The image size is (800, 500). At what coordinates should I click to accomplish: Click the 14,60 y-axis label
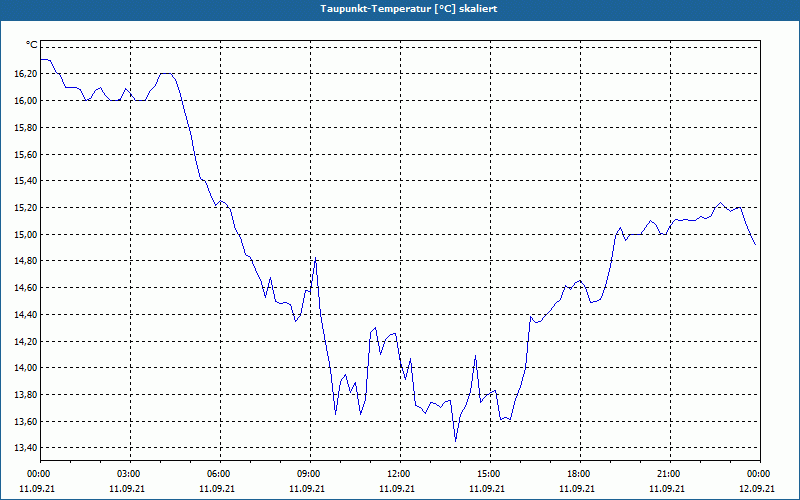click(x=24, y=288)
